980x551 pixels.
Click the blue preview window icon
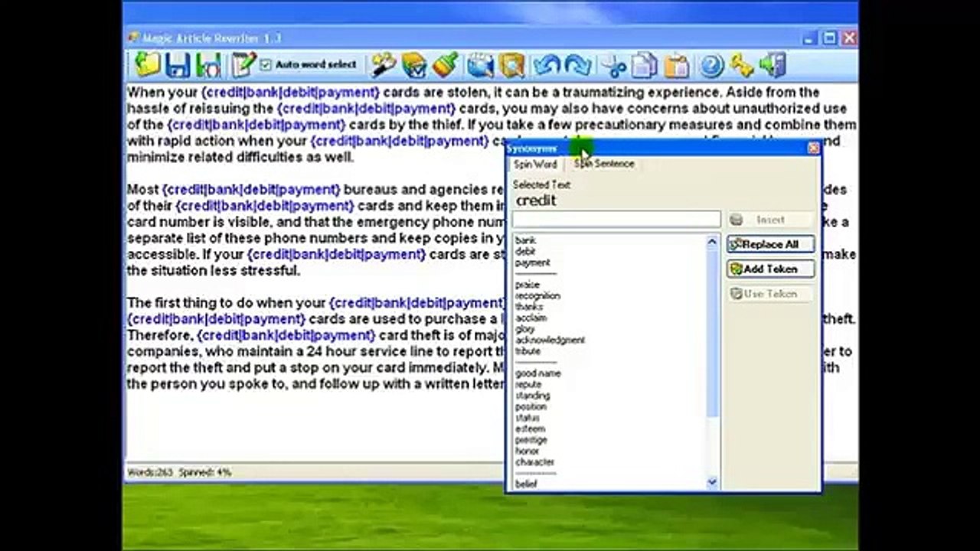481,65
